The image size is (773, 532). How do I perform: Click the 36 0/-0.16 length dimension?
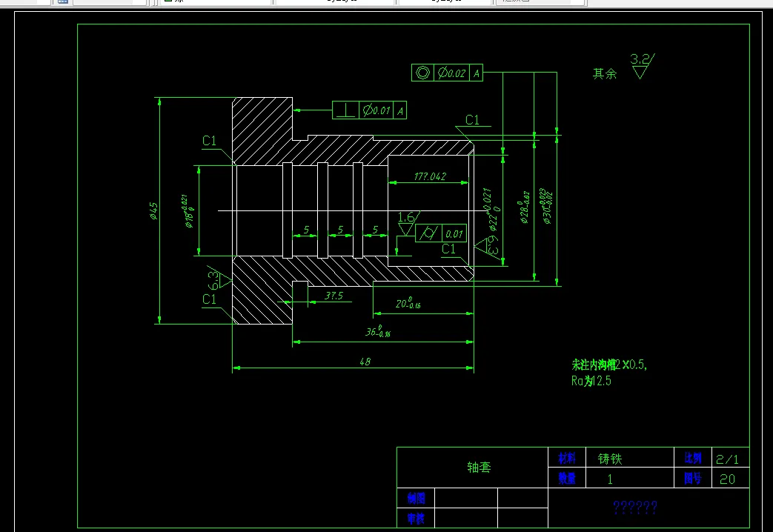[378, 331]
